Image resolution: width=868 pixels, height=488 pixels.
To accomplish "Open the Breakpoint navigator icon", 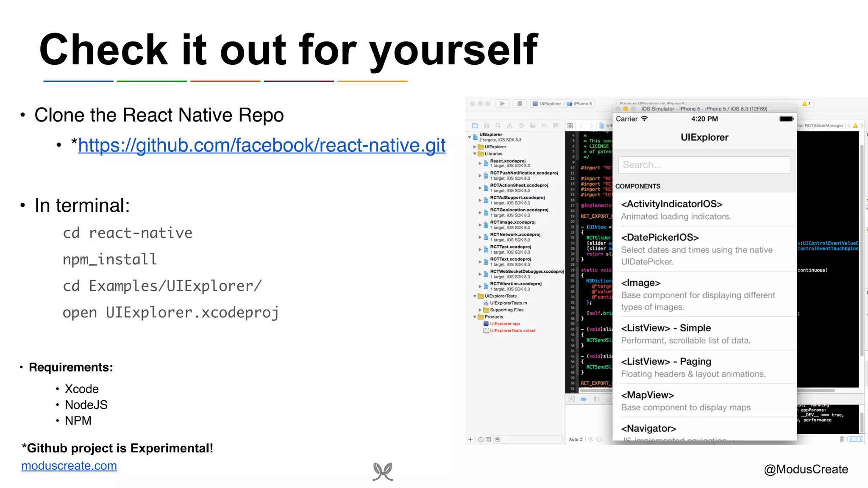I will click(544, 126).
